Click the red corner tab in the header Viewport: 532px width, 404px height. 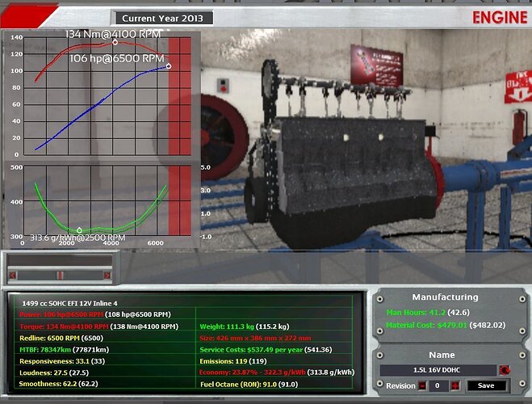click(x=27, y=15)
